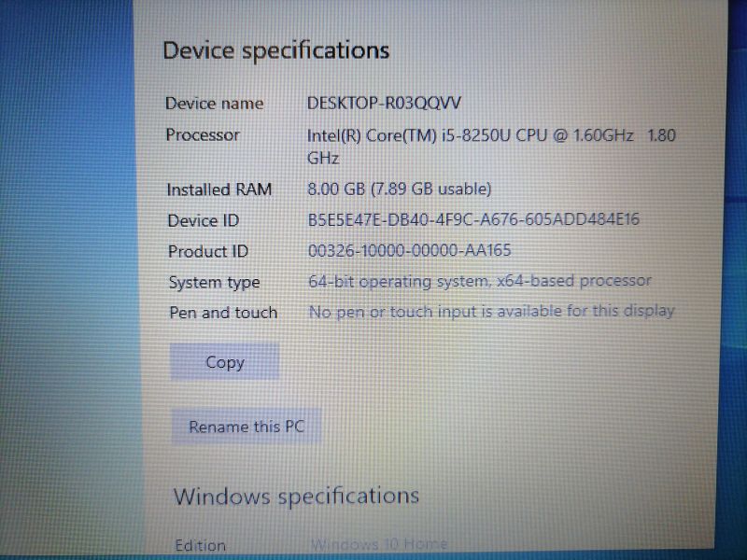Click the Edition label

[x=200, y=545]
